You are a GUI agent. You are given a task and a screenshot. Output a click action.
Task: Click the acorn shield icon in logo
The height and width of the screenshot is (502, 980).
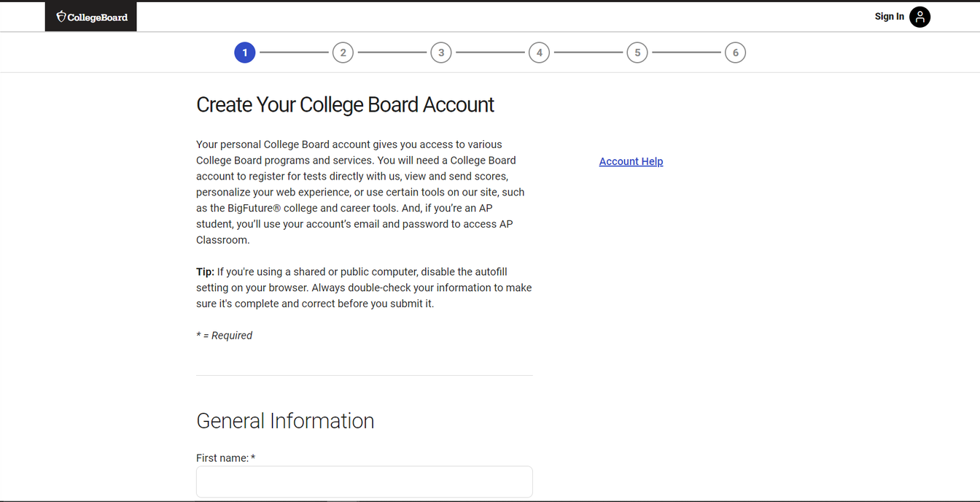coord(61,17)
